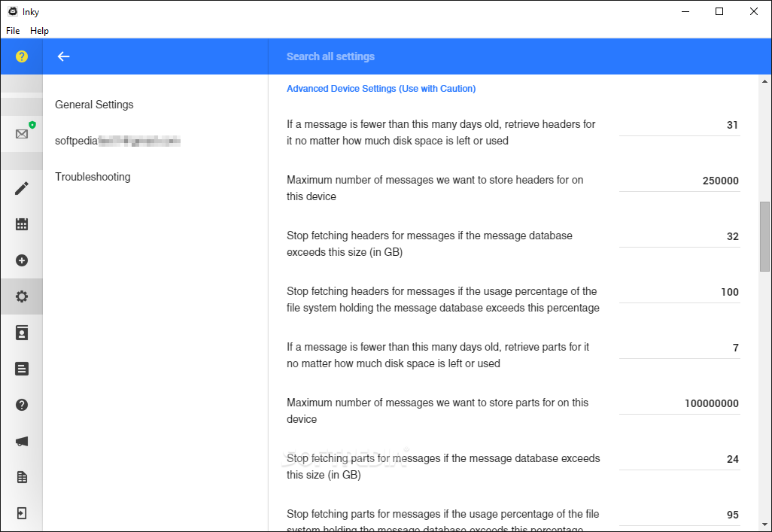772x532 pixels.
Task: Open the Help menu
Action: point(39,31)
